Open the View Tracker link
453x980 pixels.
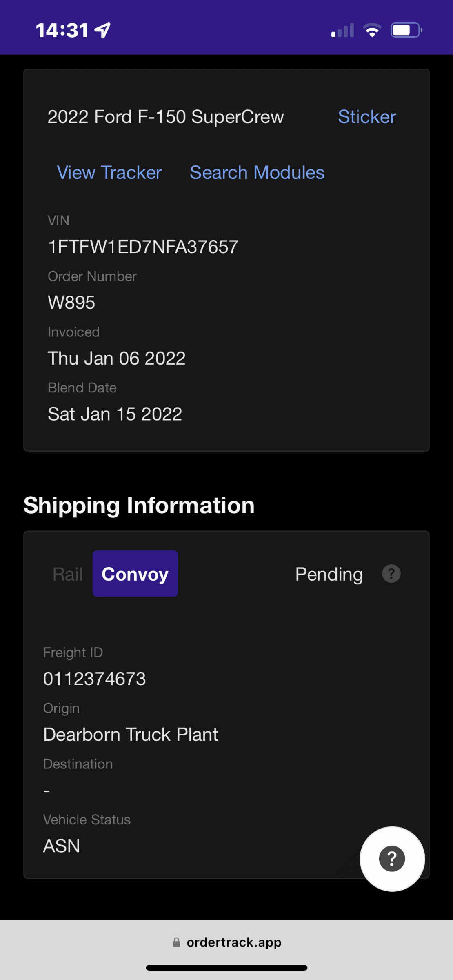pyautogui.click(x=109, y=172)
